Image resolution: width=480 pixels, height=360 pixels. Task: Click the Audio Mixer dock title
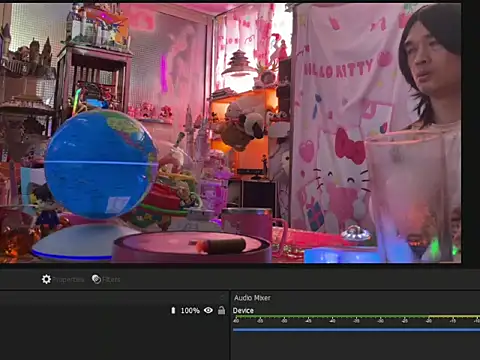tap(252, 298)
